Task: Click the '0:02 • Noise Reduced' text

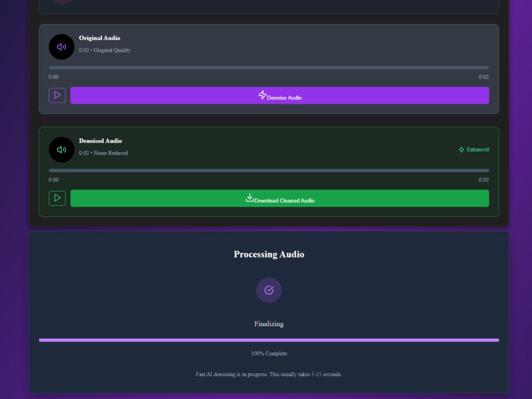Action: pyautogui.click(x=104, y=153)
